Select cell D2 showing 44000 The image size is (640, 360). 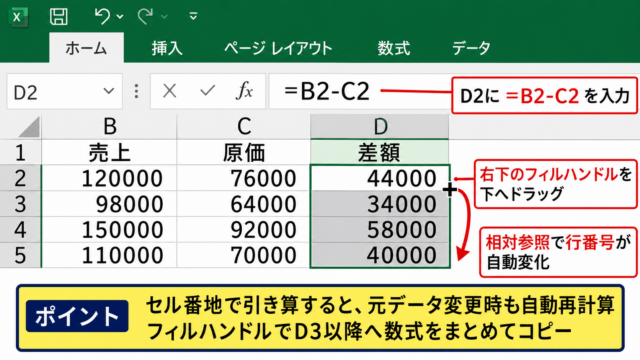coord(380,178)
